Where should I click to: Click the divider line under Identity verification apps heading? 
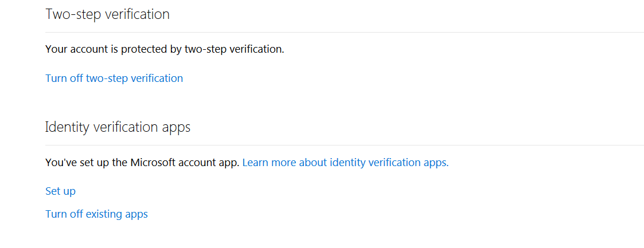(x=345, y=145)
